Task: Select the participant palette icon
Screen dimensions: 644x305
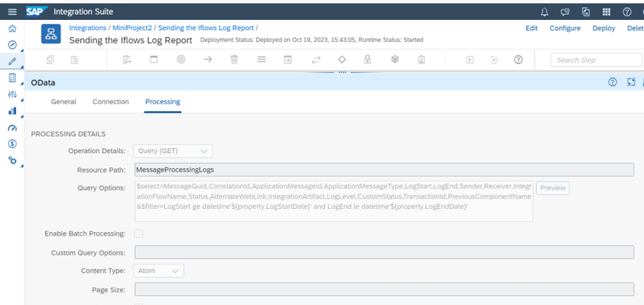Action: [x=128, y=60]
